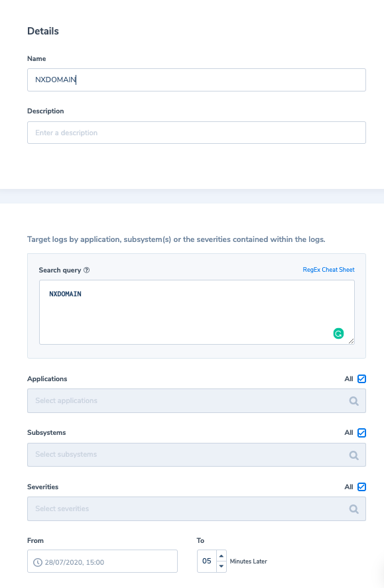384x588 pixels.
Task: Click the From date field 28/07/2020
Action: 102,561
